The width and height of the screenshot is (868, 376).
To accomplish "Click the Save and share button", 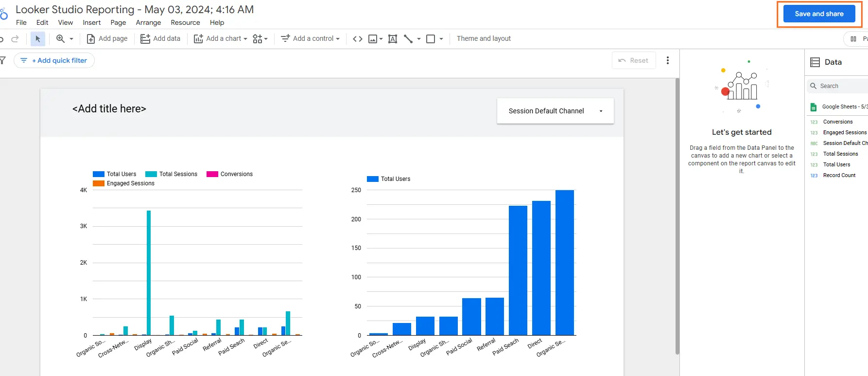I will pyautogui.click(x=819, y=14).
